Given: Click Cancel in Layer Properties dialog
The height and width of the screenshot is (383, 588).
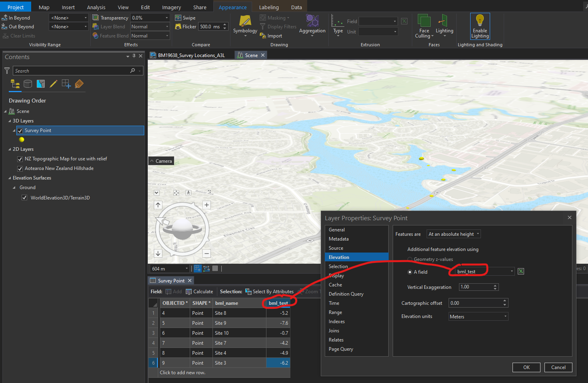Looking at the screenshot, I should 558,367.
